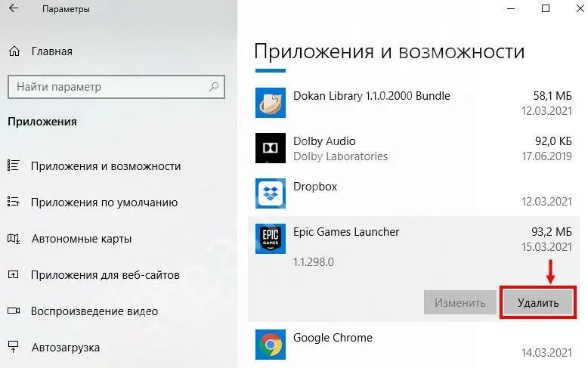Viewport: 588px width, 368px height.
Task: Go back with the arrow icon
Action: [x=14, y=8]
